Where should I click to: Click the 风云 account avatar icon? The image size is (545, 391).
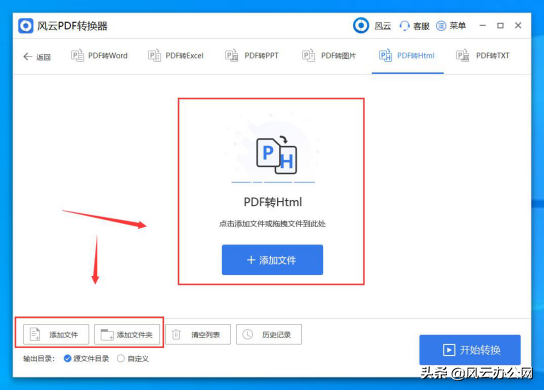[x=361, y=25]
